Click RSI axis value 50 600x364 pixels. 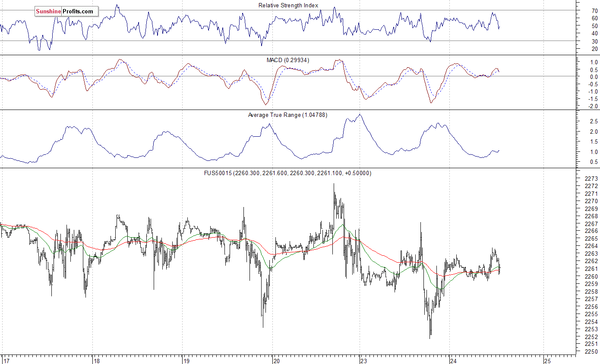click(594, 26)
